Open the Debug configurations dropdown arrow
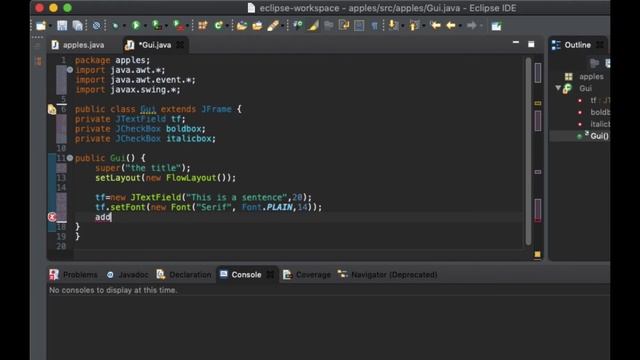 tap(124, 26)
